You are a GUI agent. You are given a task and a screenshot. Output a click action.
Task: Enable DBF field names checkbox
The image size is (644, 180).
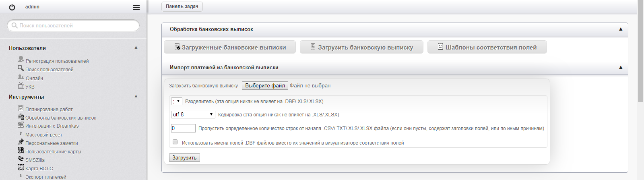175,142
